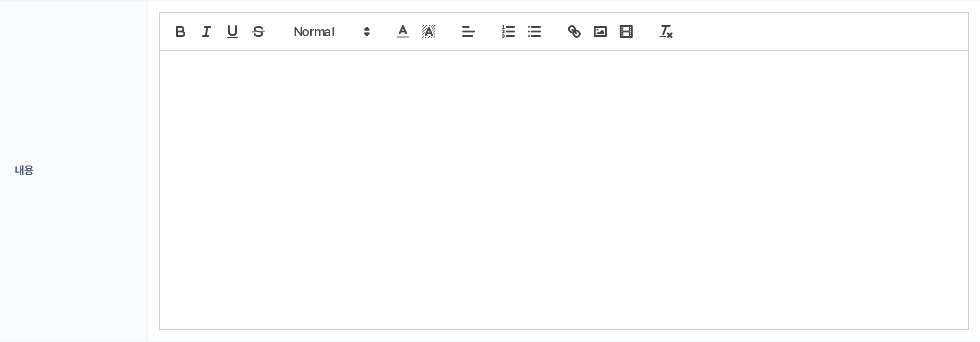Screen dimensions: 980x342
Task: Toggle bold formatting with the B icon
Action: click(x=181, y=32)
